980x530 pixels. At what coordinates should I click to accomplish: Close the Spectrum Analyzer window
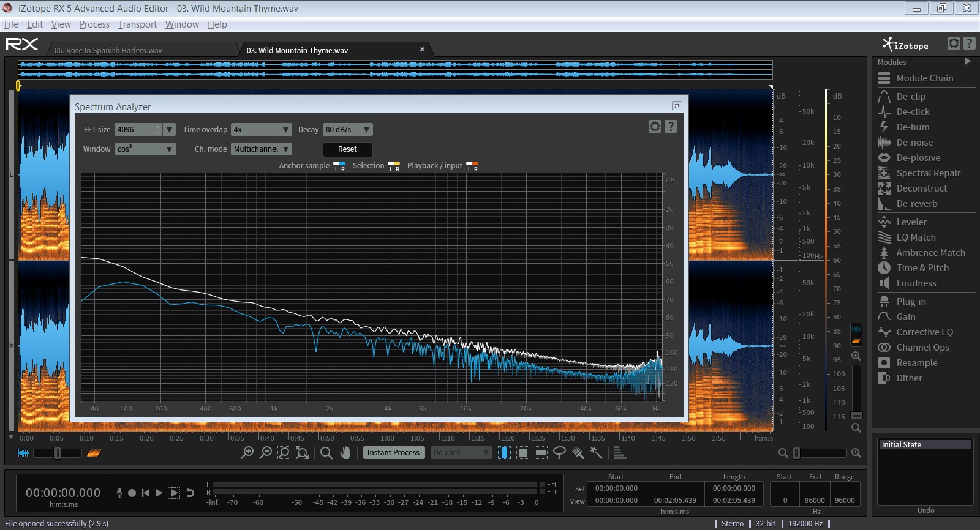pyautogui.click(x=677, y=106)
